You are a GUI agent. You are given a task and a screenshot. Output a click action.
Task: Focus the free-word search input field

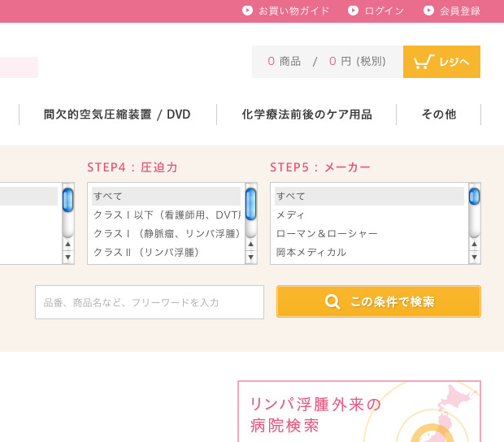point(150,302)
